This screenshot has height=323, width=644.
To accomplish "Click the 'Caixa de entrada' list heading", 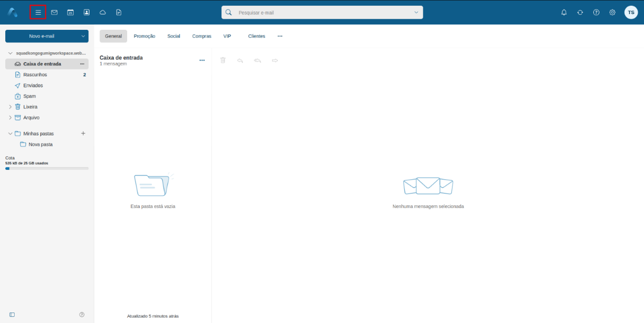I will (x=121, y=57).
